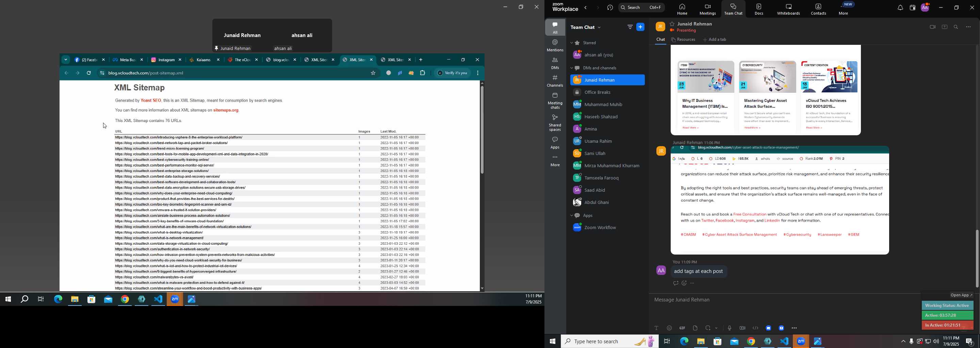Click the Zoom search box

click(x=641, y=7)
